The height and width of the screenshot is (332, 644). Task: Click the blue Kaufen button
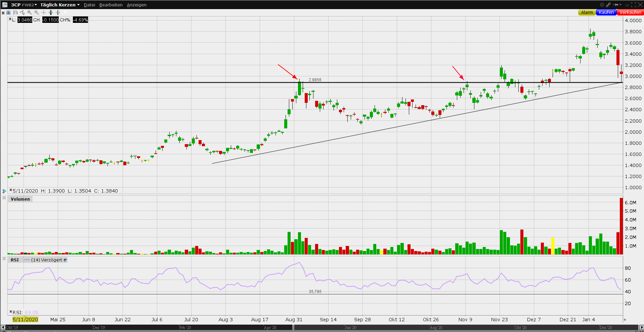pos(606,12)
